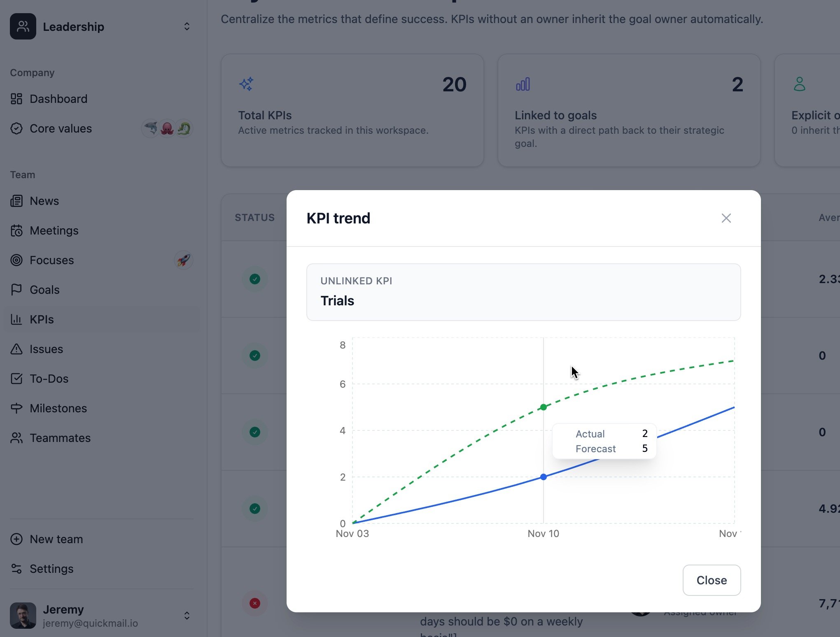
Task: Click the Issues warning triangle icon
Action: (x=16, y=349)
